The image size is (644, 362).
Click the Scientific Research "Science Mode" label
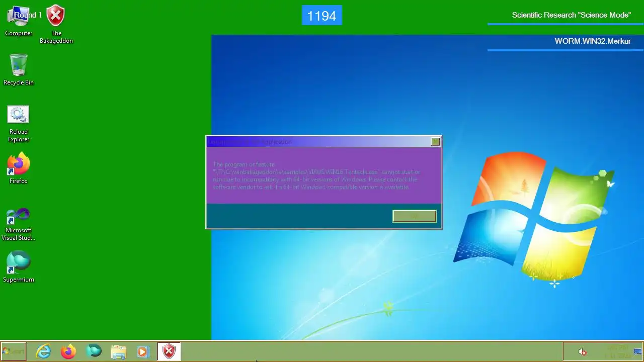click(571, 15)
